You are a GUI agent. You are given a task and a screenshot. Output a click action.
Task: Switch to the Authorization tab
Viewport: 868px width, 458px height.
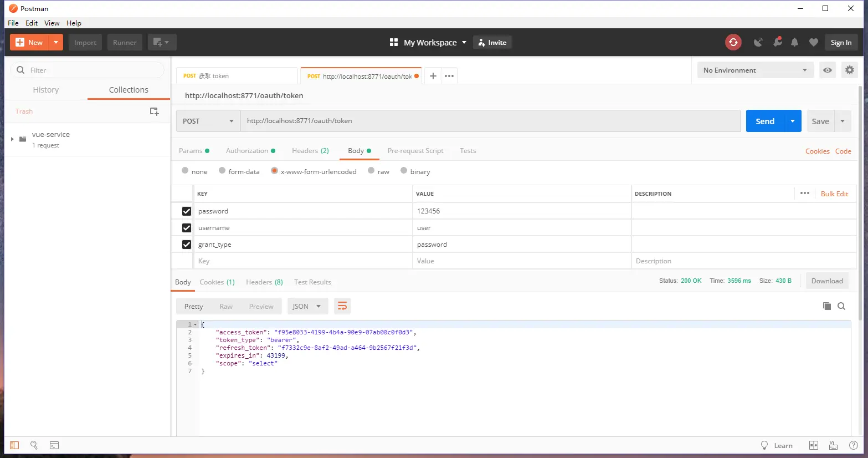(x=250, y=151)
